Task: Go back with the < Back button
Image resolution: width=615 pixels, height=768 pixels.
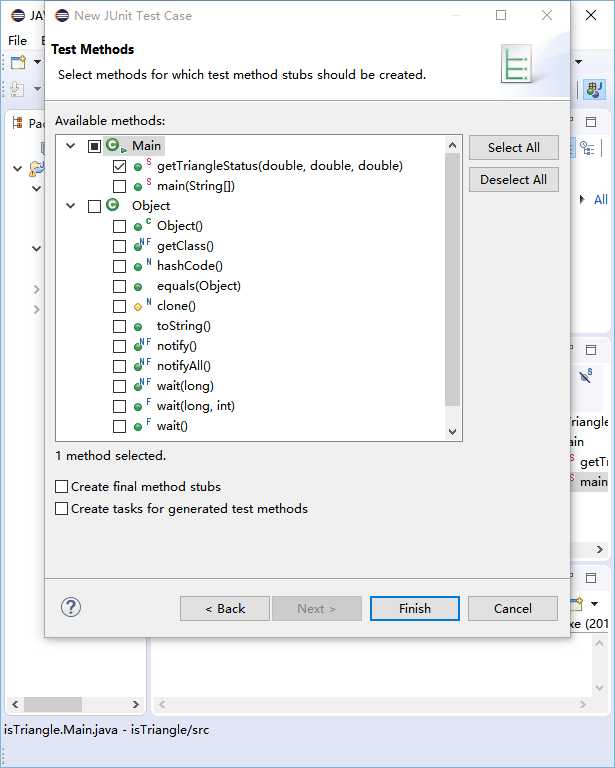Action: click(x=225, y=608)
